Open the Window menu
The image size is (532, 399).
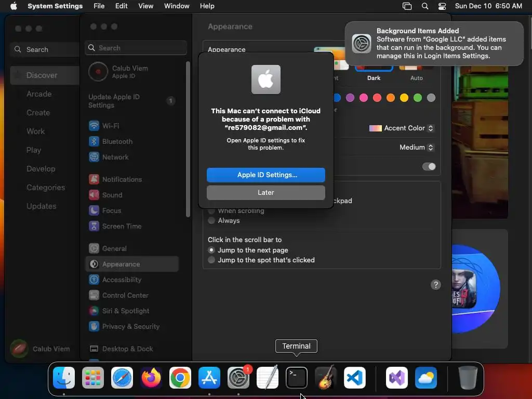(177, 6)
